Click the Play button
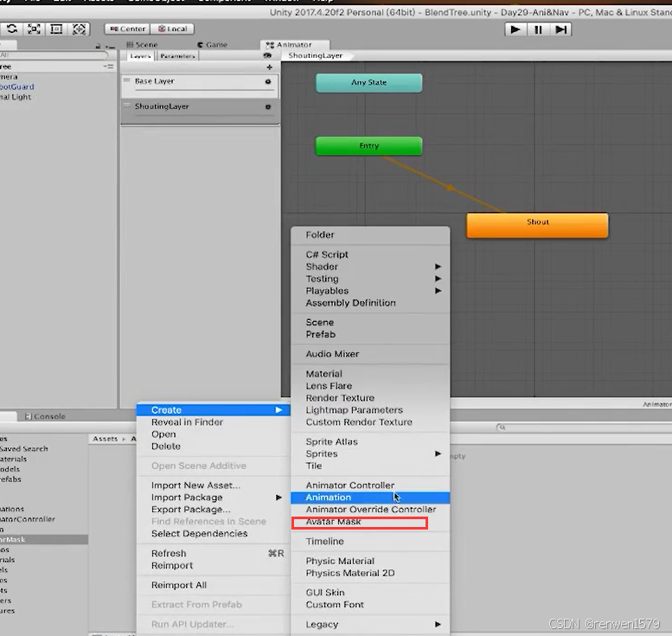The width and height of the screenshot is (672, 636). pos(515,29)
